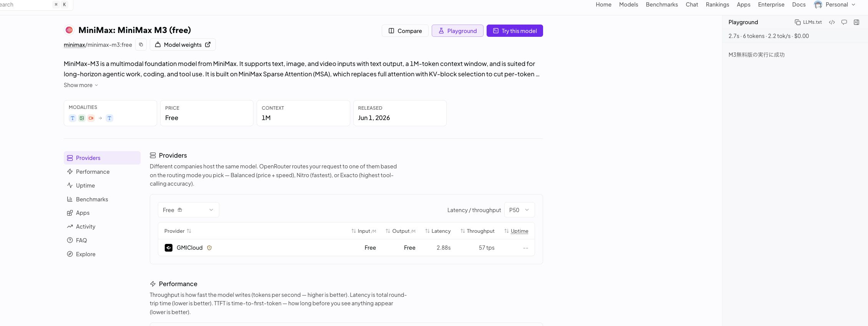Click the "--" uptime value for GMICloud

(525, 248)
